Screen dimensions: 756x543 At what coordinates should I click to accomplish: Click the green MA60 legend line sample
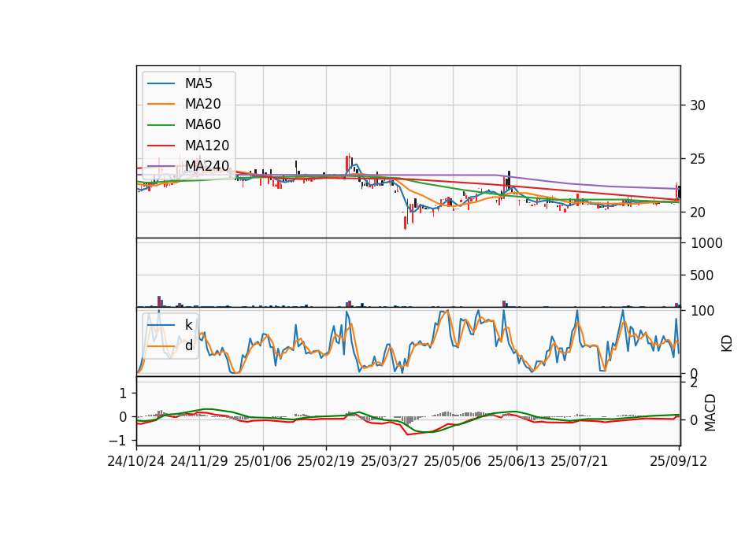click(x=161, y=125)
